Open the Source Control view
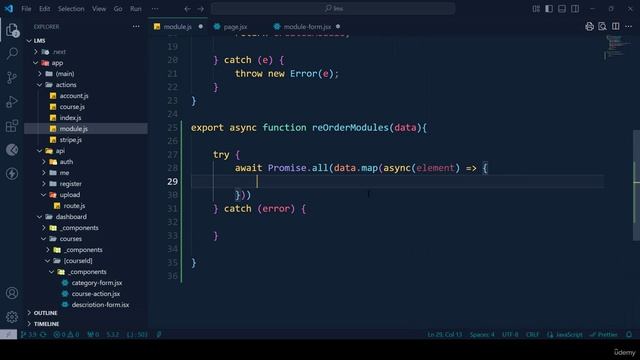Image resolution: width=640 pixels, height=360 pixels. click(12, 77)
